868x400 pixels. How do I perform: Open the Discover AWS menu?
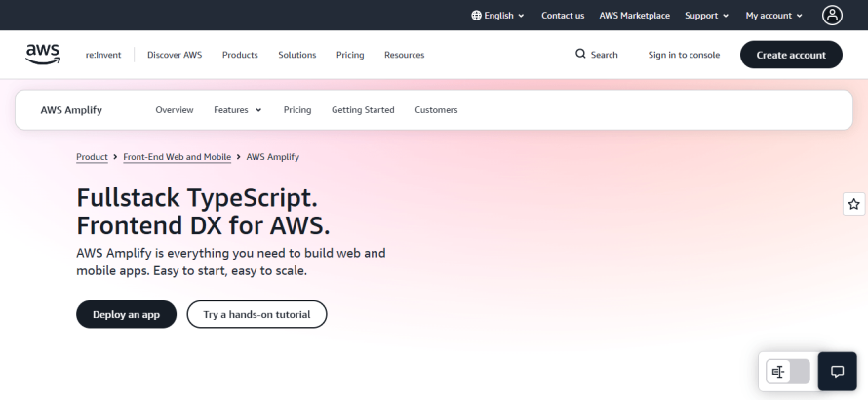tap(175, 55)
